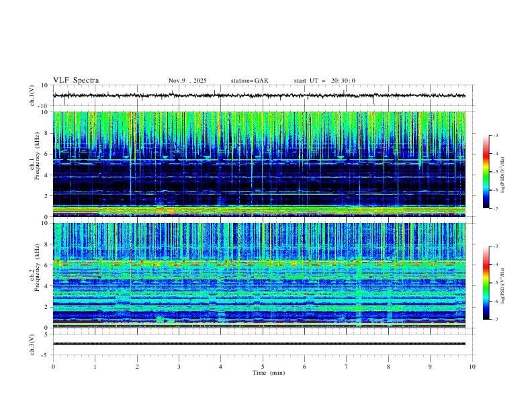Image resolution: width=532 pixels, height=411 pixels.
Task: Click the "start UT = 20:30: 0" text
Action: click(x=324, y=81)
